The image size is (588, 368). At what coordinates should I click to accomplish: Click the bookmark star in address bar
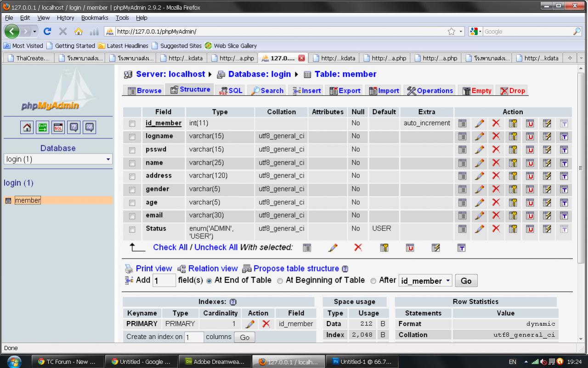[x=452, y=31]
